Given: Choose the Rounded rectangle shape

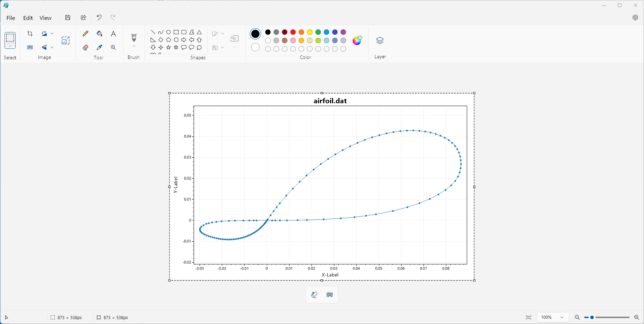Looking at the screenshot, I should click(184, 32).
